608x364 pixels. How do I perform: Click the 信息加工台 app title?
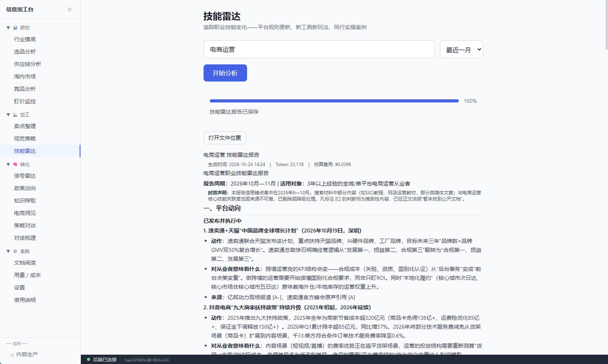20,10
